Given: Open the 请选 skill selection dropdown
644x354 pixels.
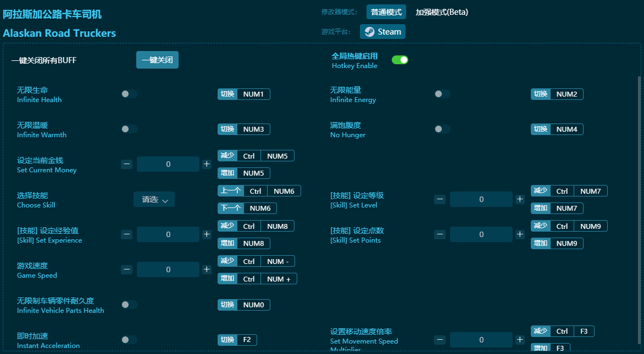Looking at the screenshot, I should pyautogui.click(x=154, y=200).
